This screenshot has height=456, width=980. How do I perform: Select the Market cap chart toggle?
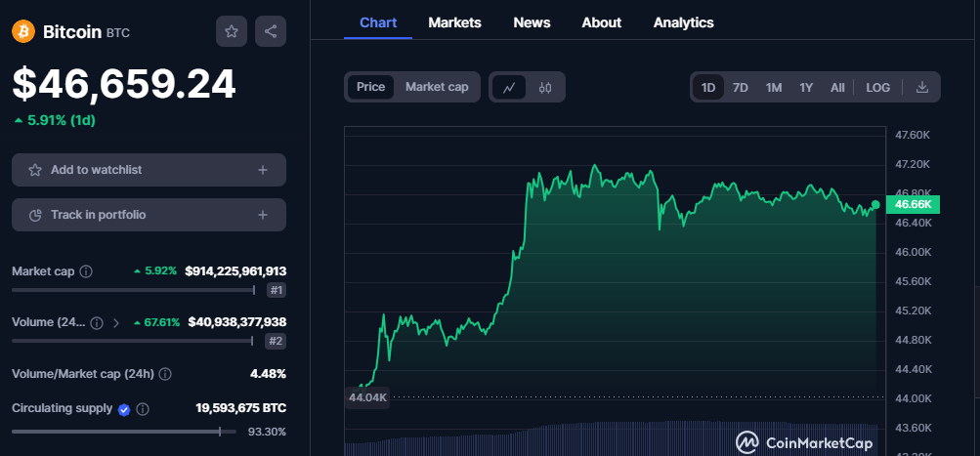point(437,87)
